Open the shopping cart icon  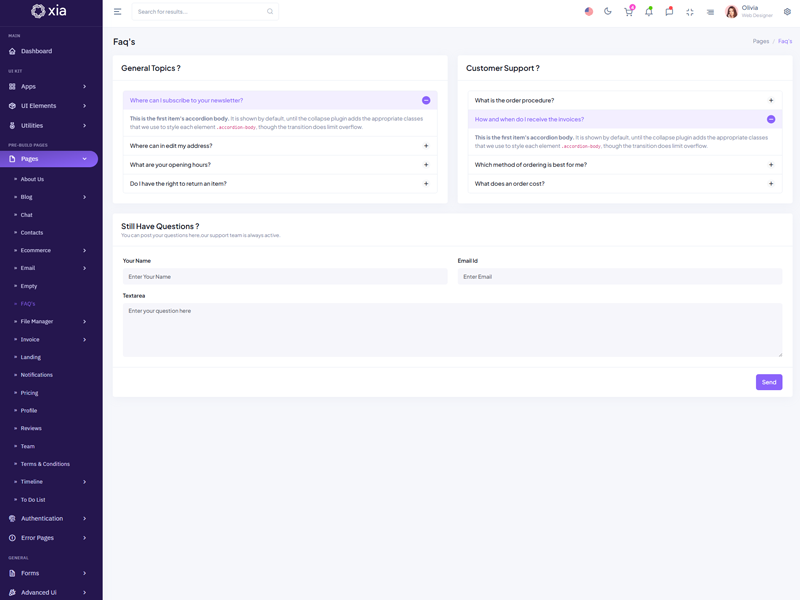628,12
